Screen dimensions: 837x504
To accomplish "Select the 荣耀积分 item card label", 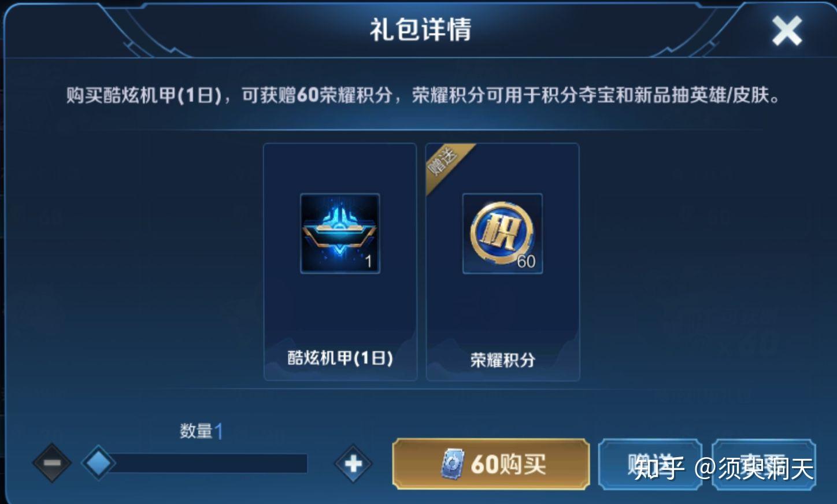I will pos(502,360).
